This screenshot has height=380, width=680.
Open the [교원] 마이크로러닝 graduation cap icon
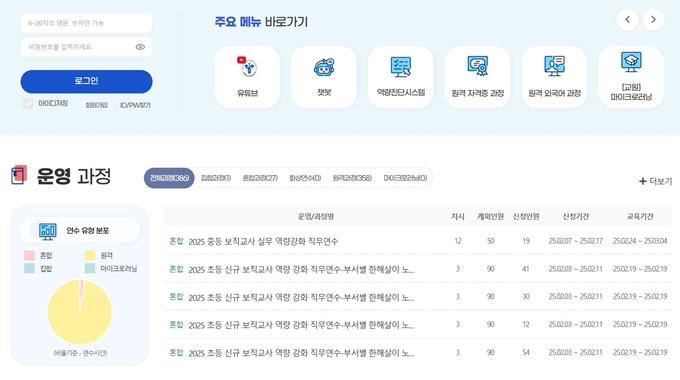tap(631, 62)
